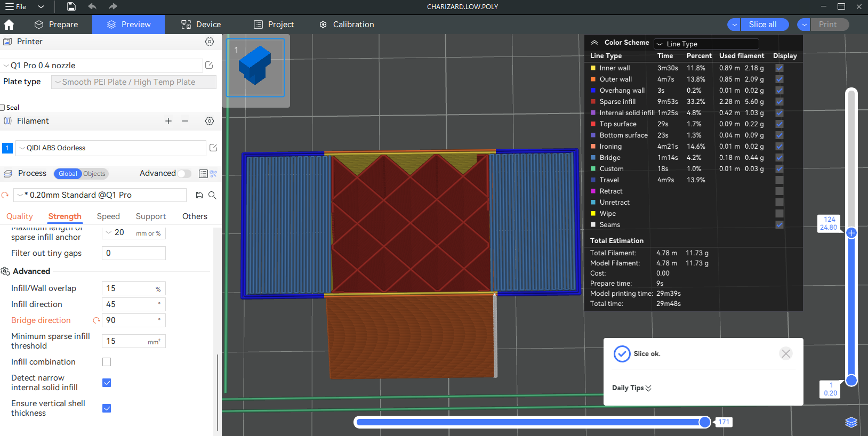
Task: Open the Q1 Pro 0.4 nozzle dropdown
Action: (x=101, y=66)
